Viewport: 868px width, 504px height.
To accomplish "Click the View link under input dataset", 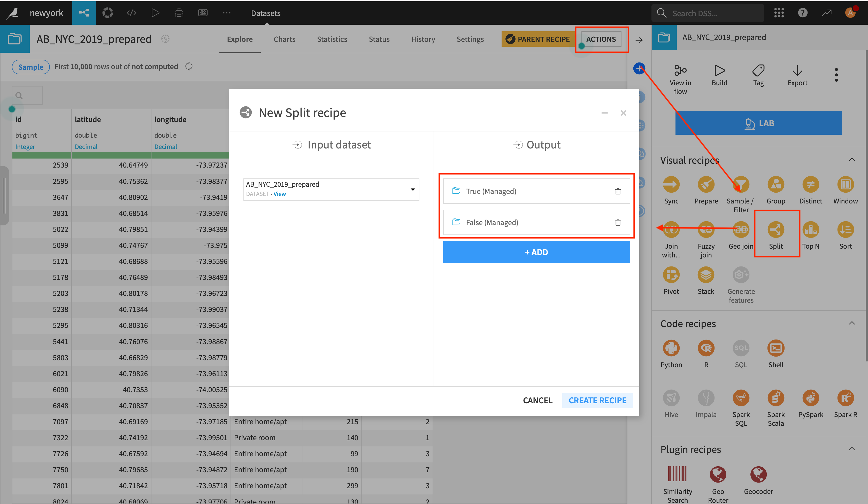I will pos(279,194).
